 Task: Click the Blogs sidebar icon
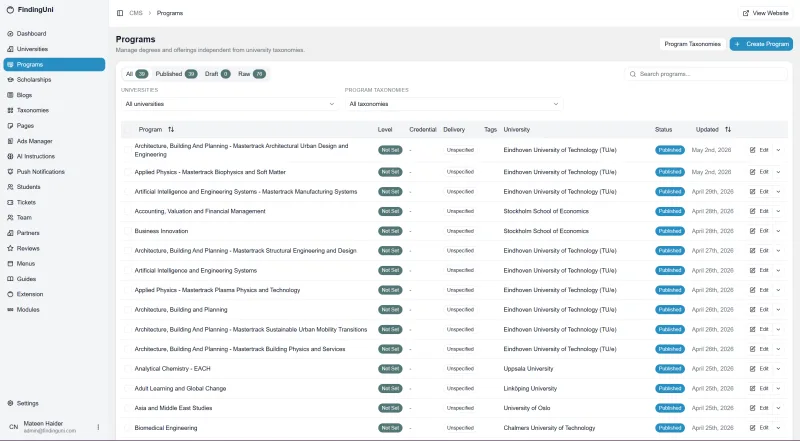pos(10,95)
